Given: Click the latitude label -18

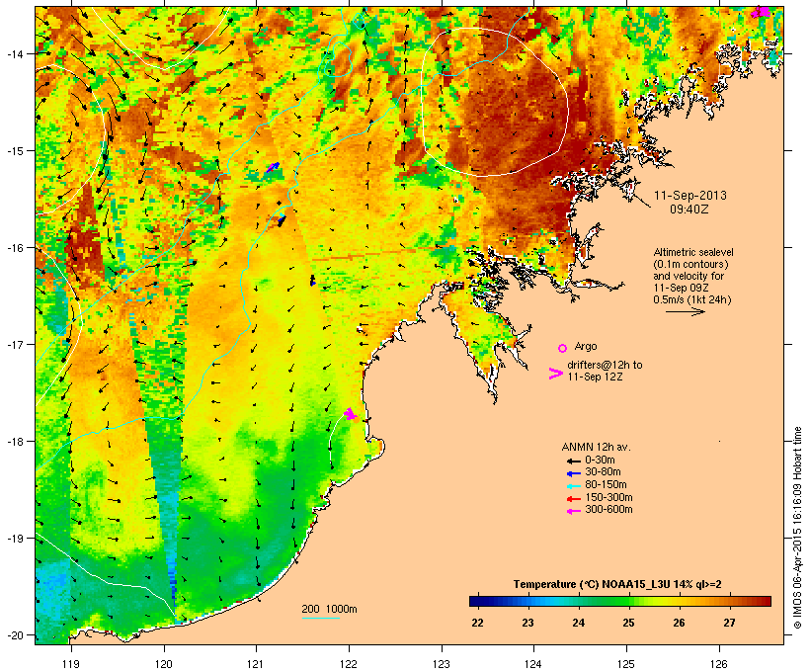Looking at the screenshot, I should point(16,442).
